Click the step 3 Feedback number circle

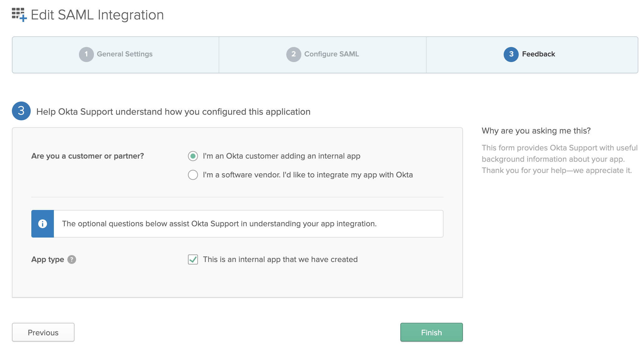pos(511,54)
